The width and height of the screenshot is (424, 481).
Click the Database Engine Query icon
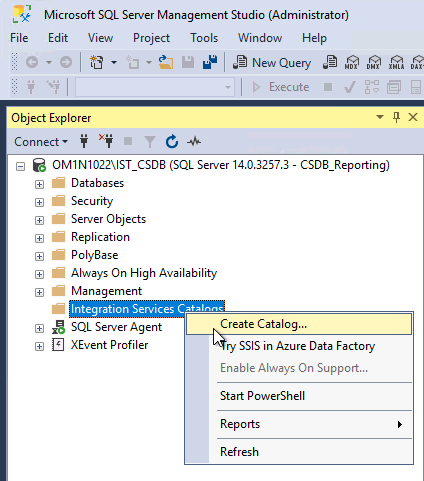[330, 62]
